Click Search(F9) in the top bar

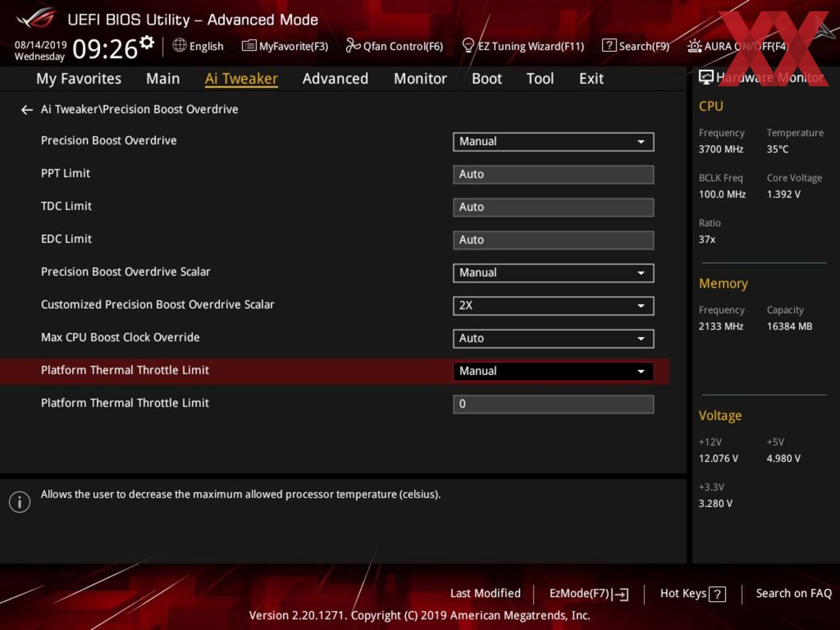[x=636, y=46]
